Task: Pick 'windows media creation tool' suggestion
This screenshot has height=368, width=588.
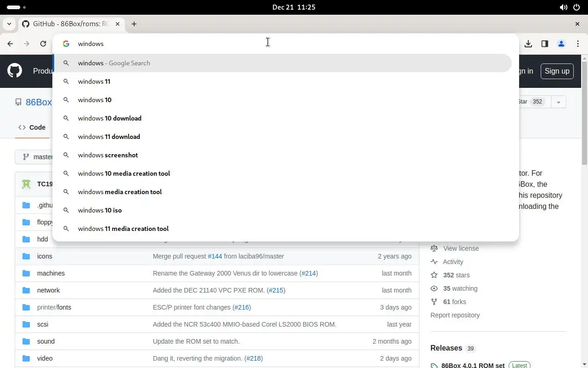Action: 283,192
